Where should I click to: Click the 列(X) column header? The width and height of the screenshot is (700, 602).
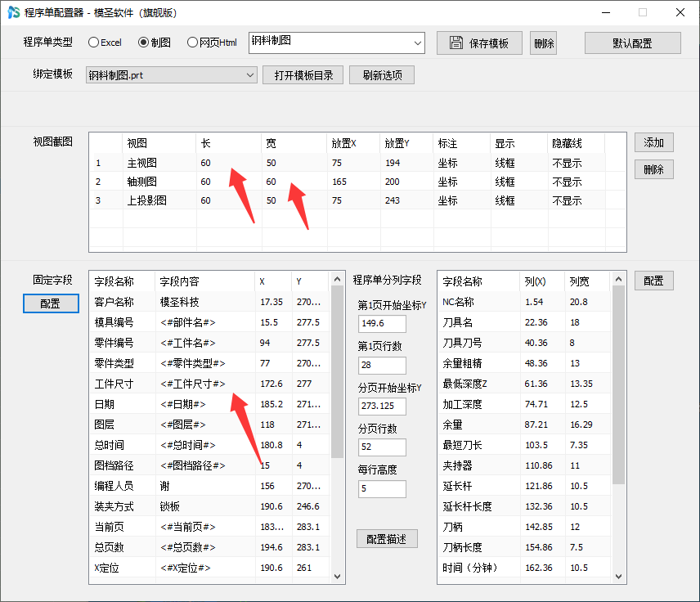click(x=542, y=281)
